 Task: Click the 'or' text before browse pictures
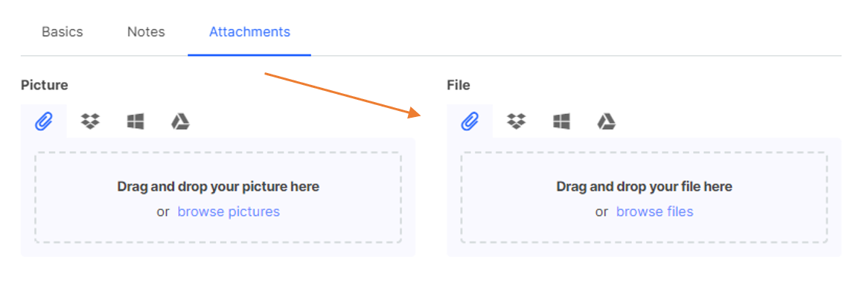tap(163, 212)
